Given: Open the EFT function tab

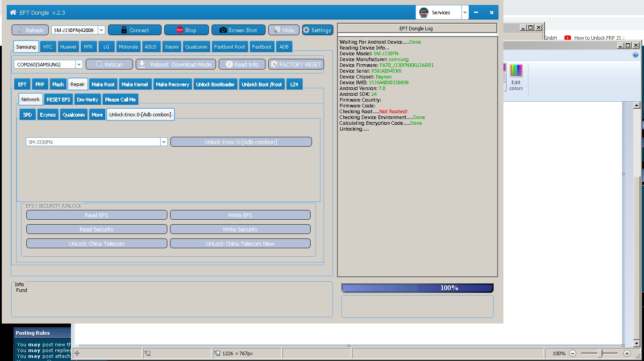Looking at the screenshot, I should (x=22, y=84).
